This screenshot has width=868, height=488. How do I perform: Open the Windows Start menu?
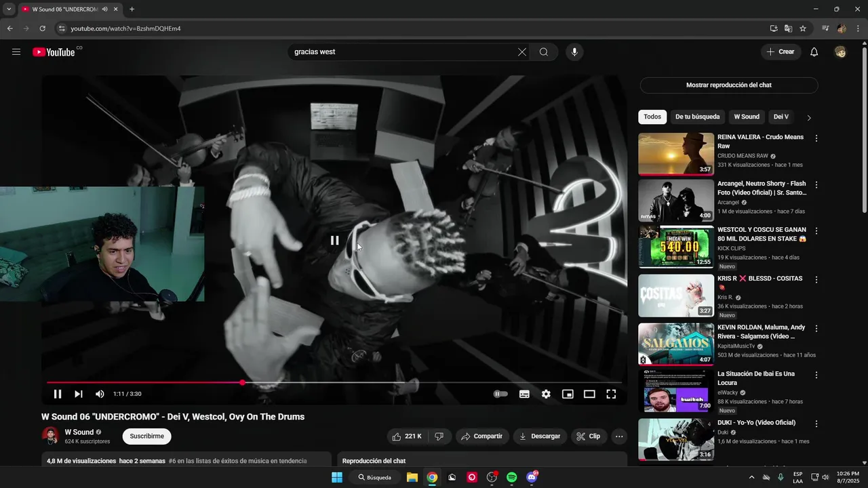click(337, 477)
